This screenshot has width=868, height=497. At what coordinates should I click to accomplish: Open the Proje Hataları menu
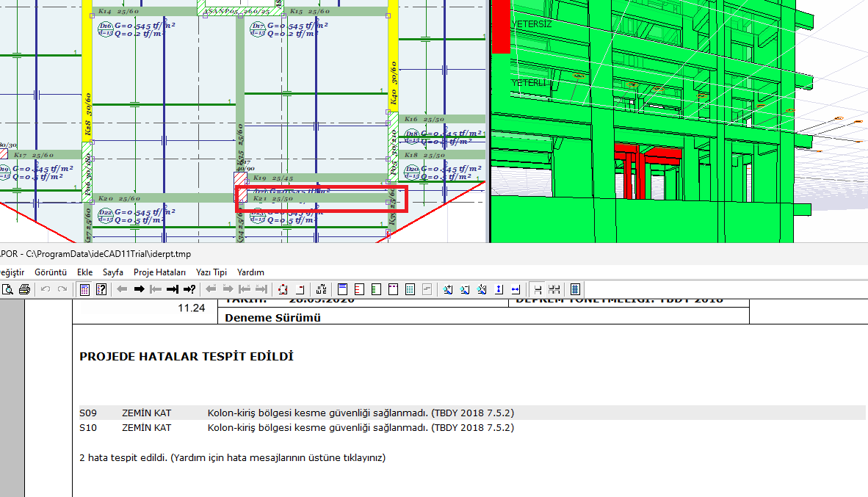tap(159, 272)
